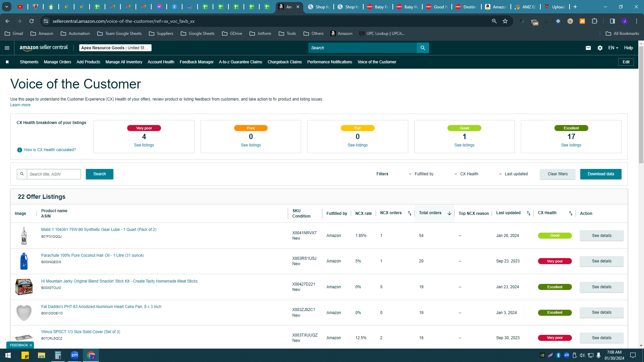Expand the Fulfilled by filter dropdown
The image size is (644, 362).
point(421,174)
